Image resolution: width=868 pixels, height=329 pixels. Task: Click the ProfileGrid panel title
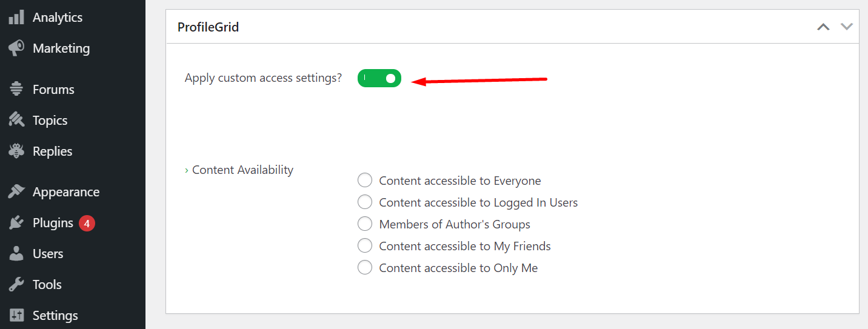208,27
